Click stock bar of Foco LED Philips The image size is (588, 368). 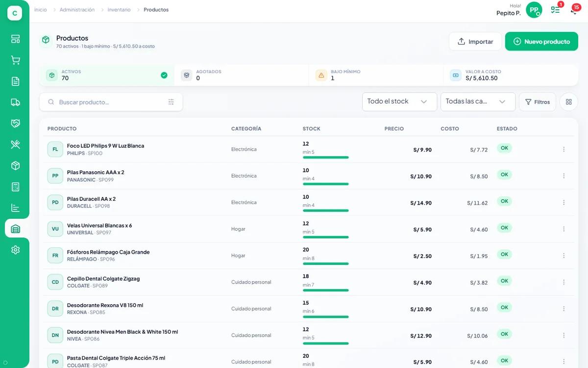click(326, 158)
